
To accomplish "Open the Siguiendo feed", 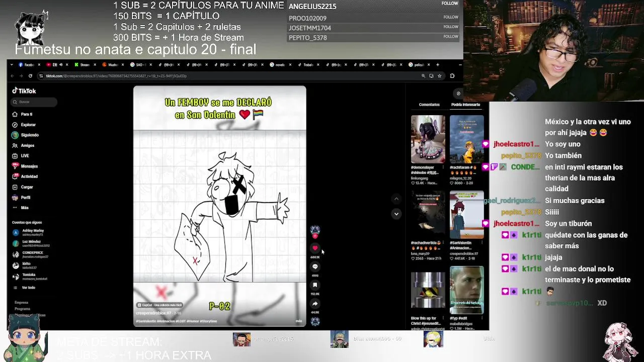I will tap(25, 135).
